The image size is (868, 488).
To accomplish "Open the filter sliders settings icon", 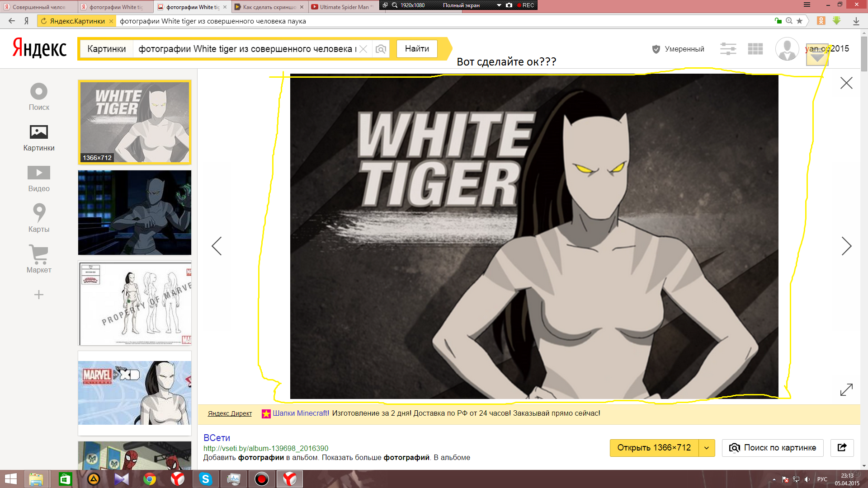I will pos(728,49).
